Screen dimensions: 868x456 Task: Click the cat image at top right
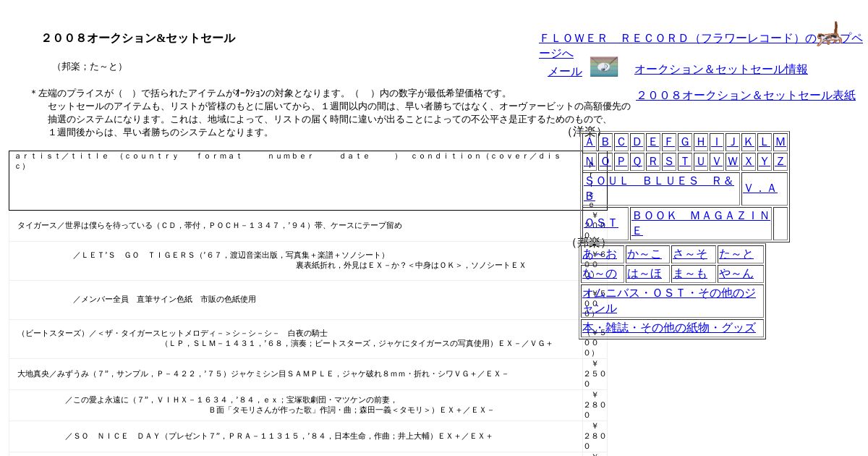830,34
